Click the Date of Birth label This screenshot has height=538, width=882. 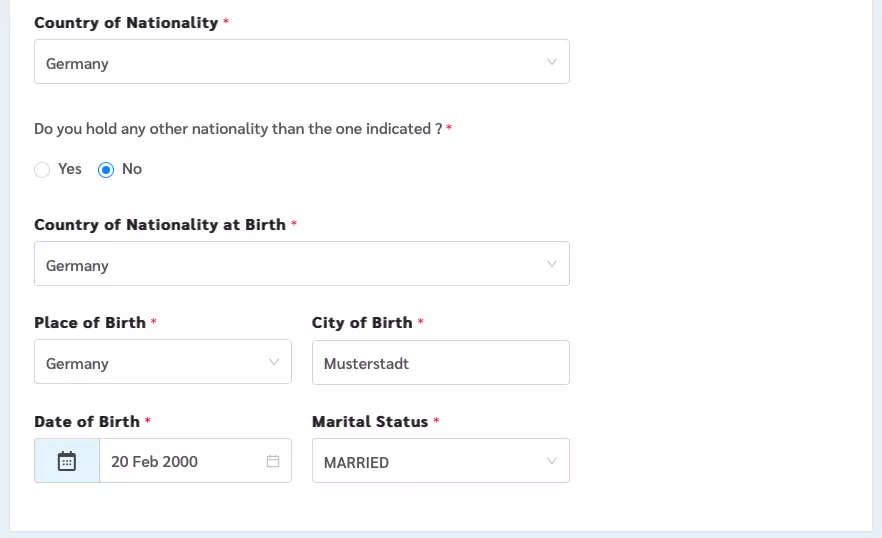point(87,422)
